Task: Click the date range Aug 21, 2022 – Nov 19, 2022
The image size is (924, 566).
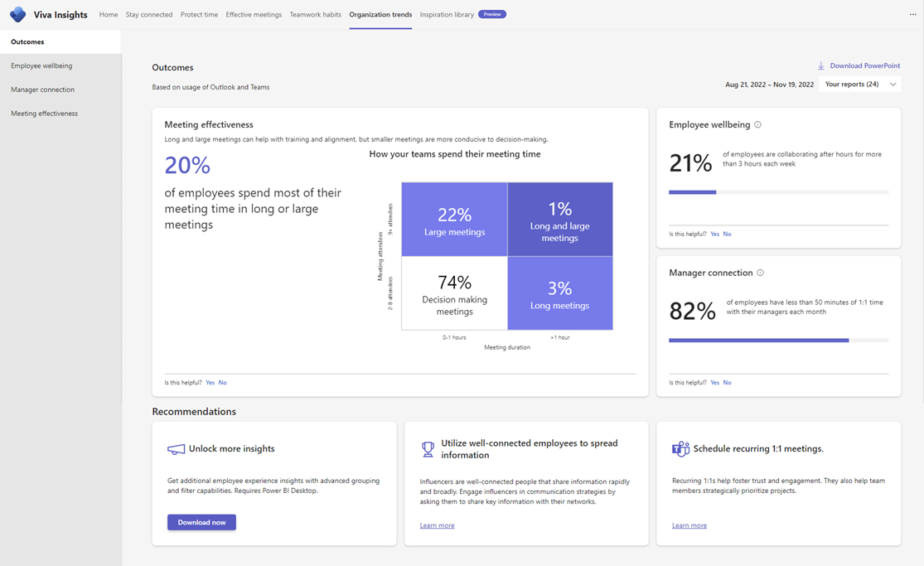Action: pos(769,85)
